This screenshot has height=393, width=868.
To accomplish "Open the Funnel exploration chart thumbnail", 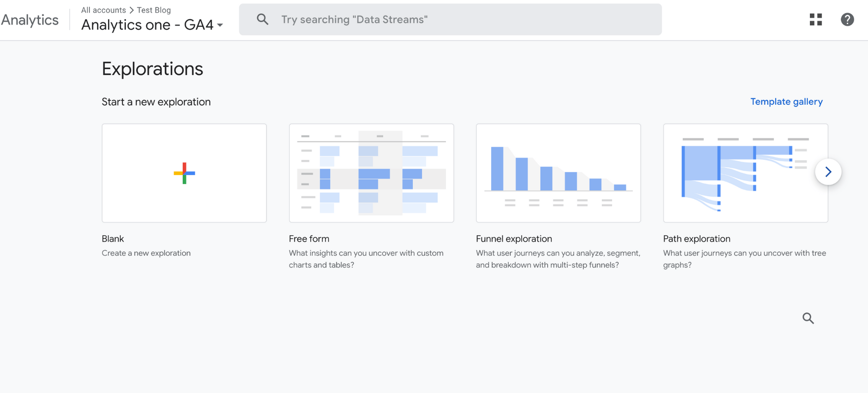I will coord(559,173).
